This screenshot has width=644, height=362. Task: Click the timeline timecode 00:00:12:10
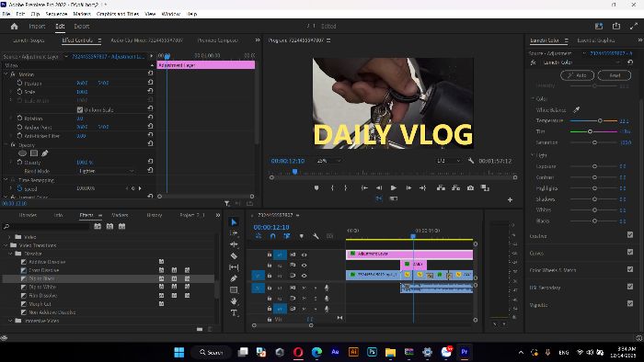pos(271,227)
